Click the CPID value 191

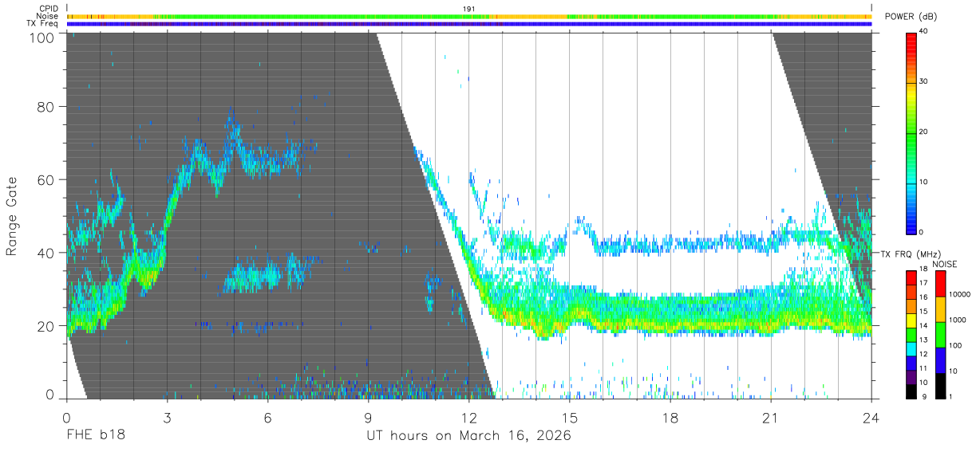(469, 9)
